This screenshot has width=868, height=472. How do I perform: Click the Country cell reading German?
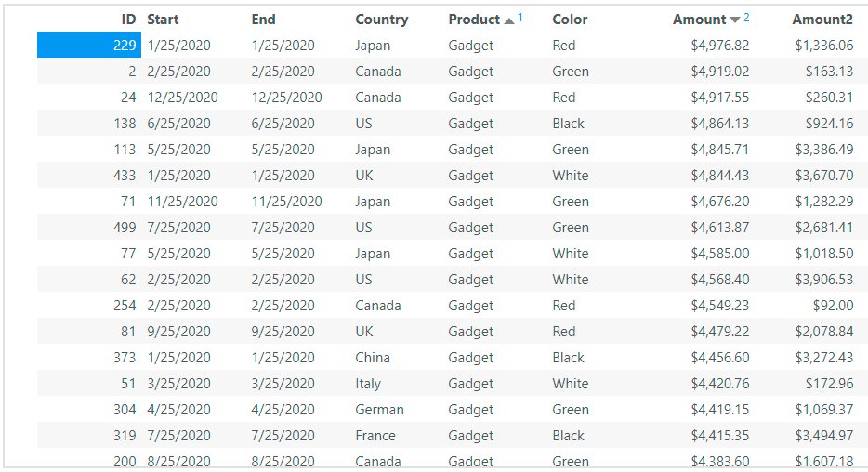point(379,410)
